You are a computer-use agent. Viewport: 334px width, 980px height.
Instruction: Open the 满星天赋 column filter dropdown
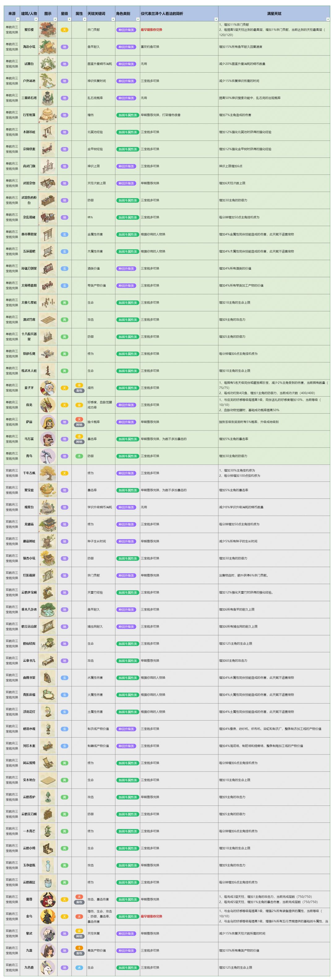(x=328, y=19)
